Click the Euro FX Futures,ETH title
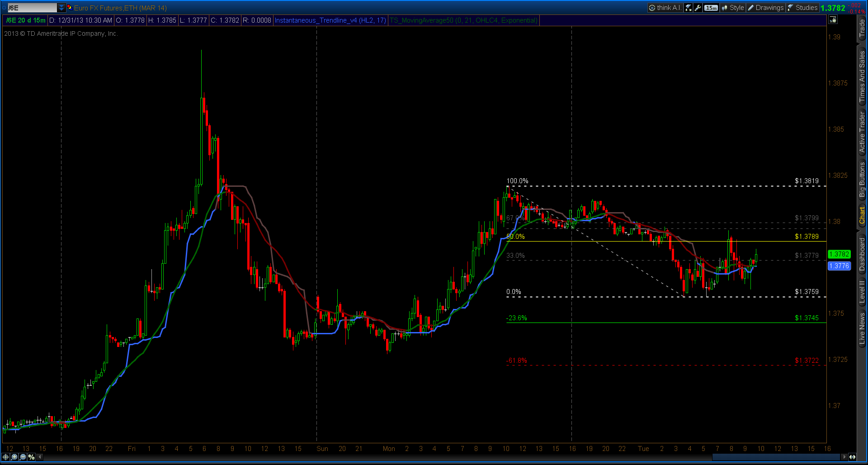This screenshot has height=465, width=868. click(x=120, y=8)
